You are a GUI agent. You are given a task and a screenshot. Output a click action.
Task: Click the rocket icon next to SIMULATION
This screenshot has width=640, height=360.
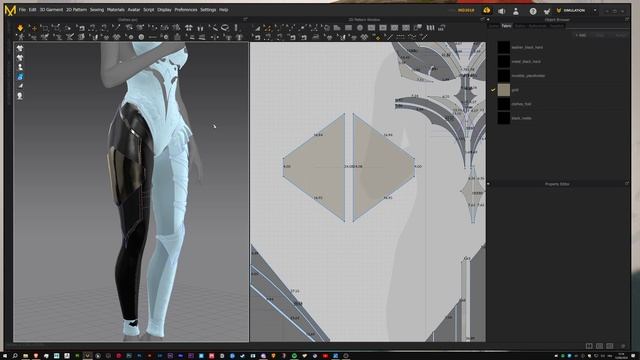[x=547, y=11]
